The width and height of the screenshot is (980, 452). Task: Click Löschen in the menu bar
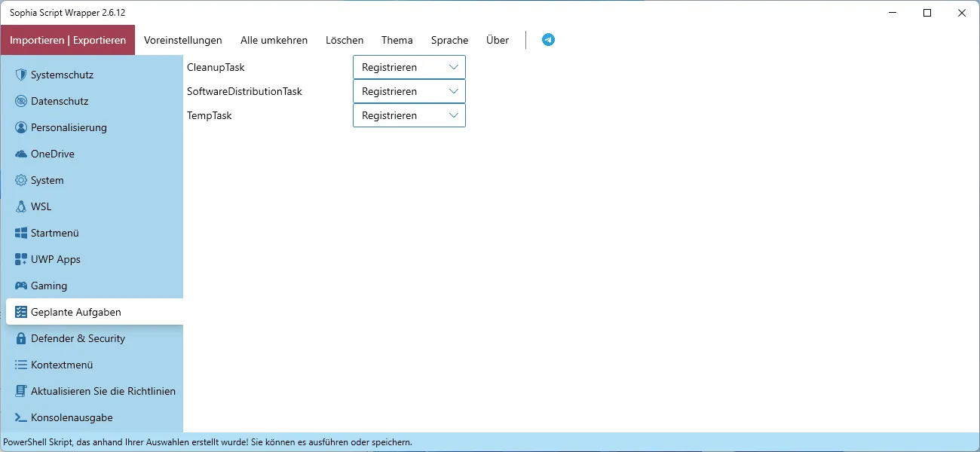(345, 40)
